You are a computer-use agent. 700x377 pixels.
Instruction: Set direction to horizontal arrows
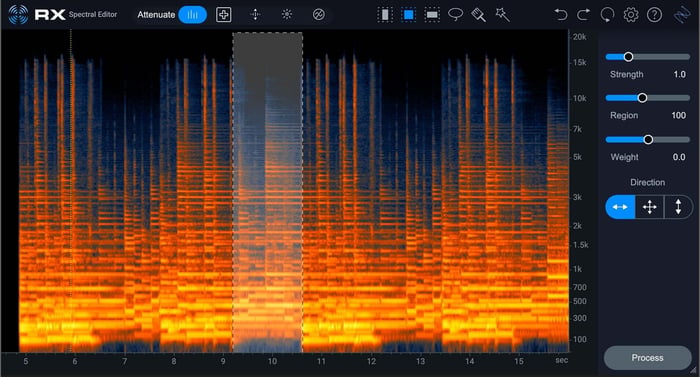[620, 207]
